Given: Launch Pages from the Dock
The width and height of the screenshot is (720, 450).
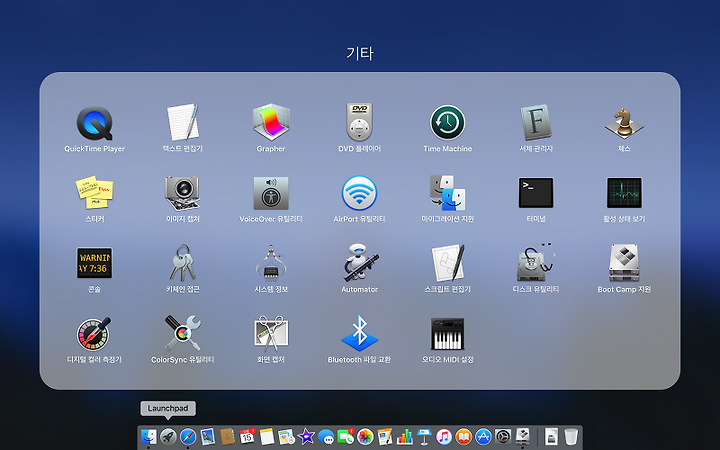Looking at the screenshot, I should pyautogui.click(x=385, y=437).
